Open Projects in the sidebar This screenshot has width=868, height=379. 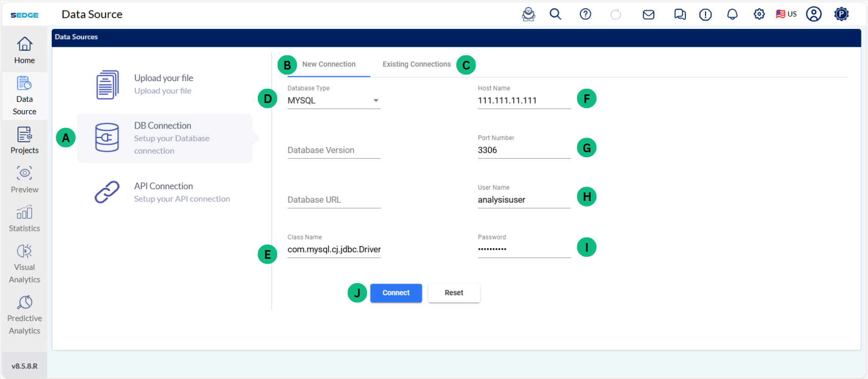pos(24,140)
